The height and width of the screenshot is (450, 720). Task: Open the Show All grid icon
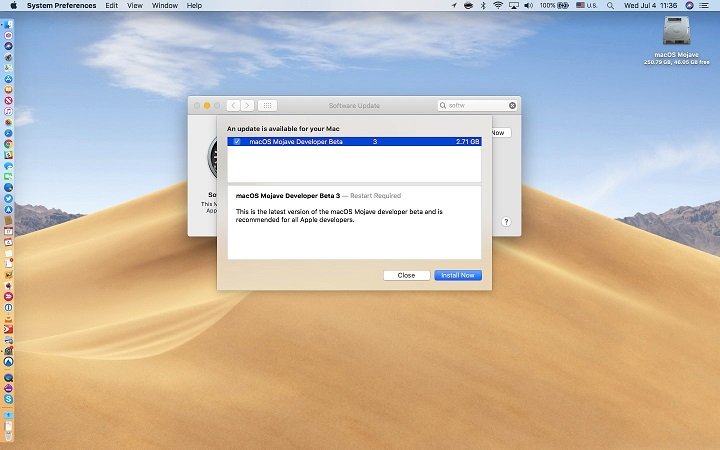[267, 105]
